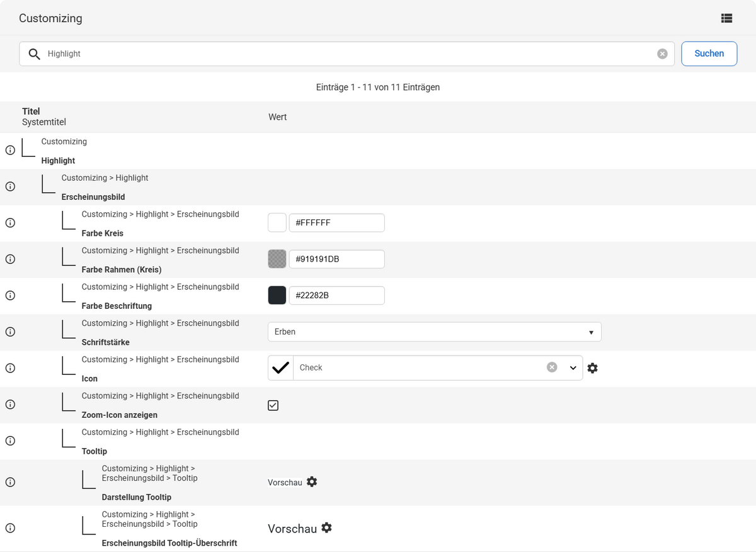756x552 pixels.
Task: Open the list view icon in header
Action: point(726,18)
